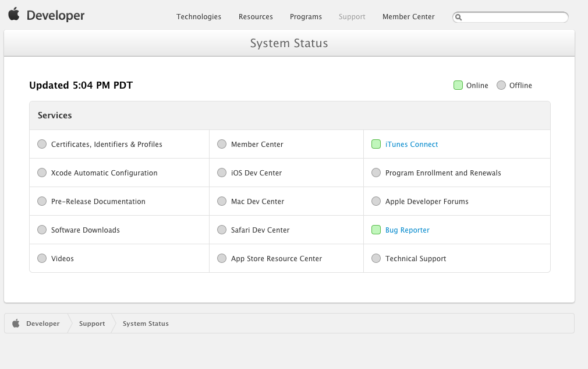Screen dimensions: 588x369
Task: Click the gray Software Downloads status indicator
Action: coord(42,230)
